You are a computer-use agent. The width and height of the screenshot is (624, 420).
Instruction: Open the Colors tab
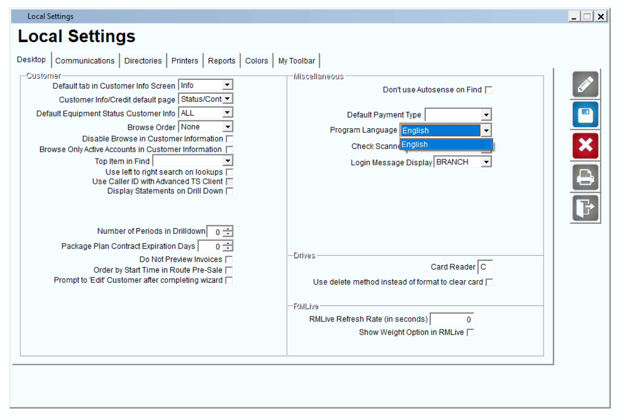point(257,61)
